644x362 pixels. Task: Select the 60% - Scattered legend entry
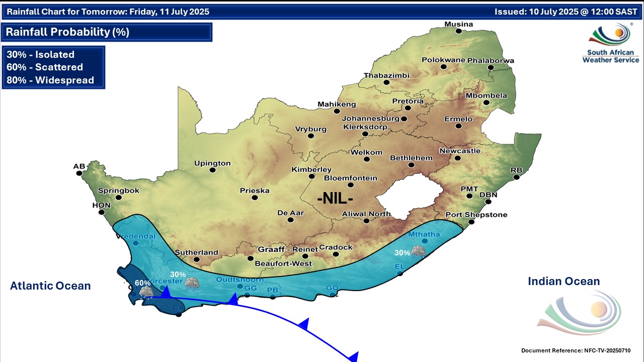tap(45, 67)
